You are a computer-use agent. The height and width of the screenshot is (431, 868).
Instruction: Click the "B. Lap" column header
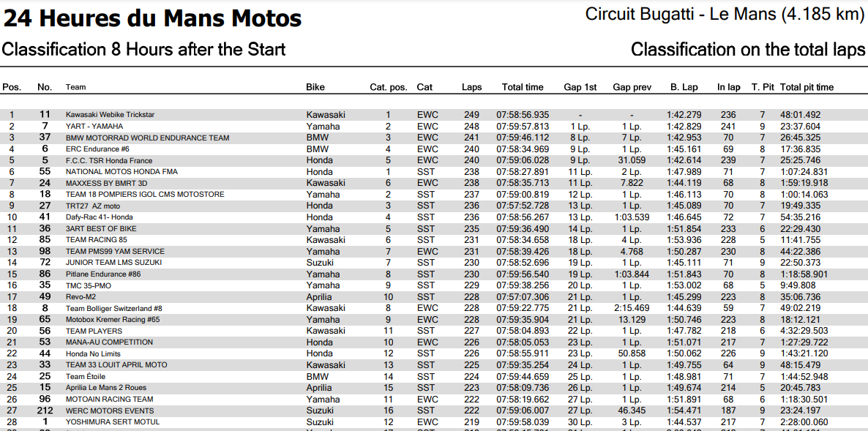click(x=684, y=87)
